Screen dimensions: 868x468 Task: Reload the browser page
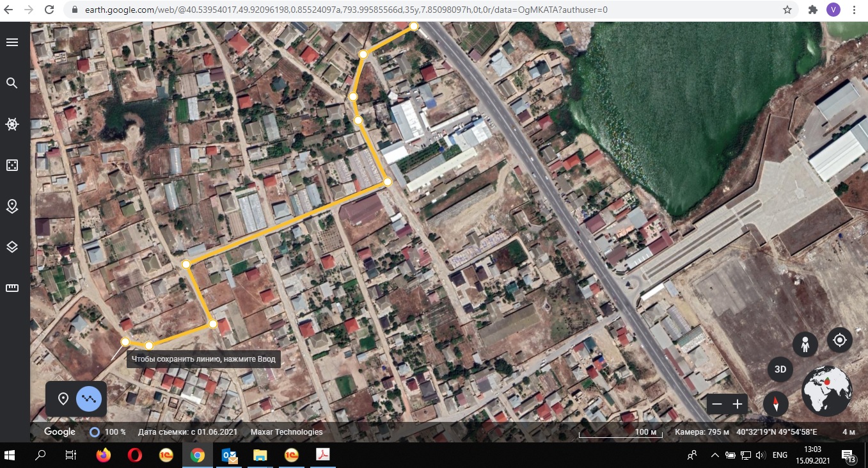pos(49,10)
